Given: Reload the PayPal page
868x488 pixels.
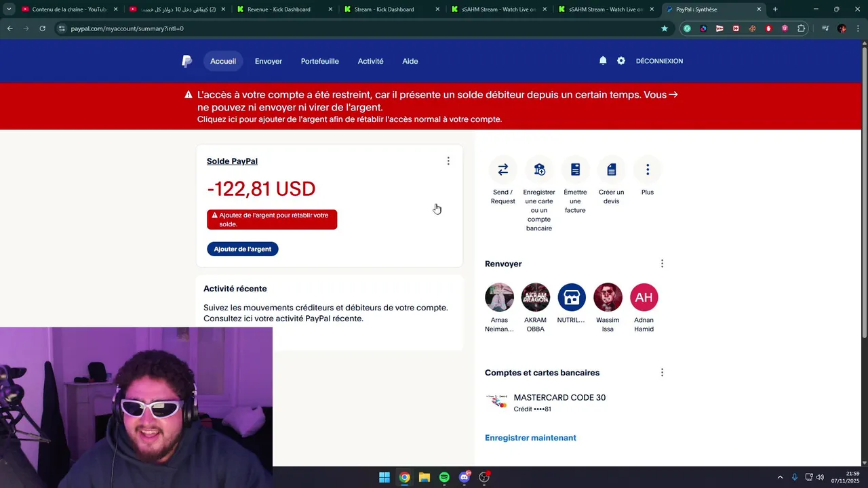Looking at the screenshot, I should [x=42, y=28].
